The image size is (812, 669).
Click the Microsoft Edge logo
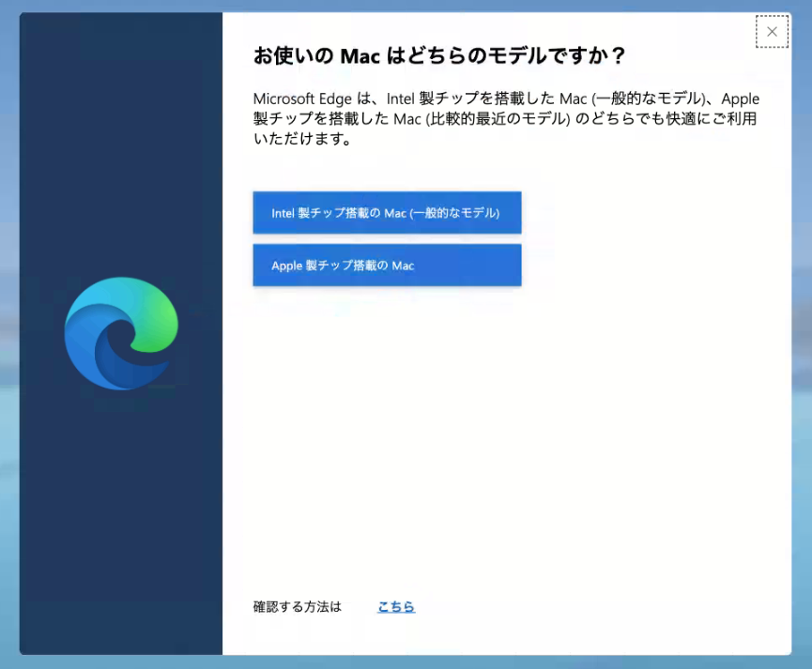121,333
